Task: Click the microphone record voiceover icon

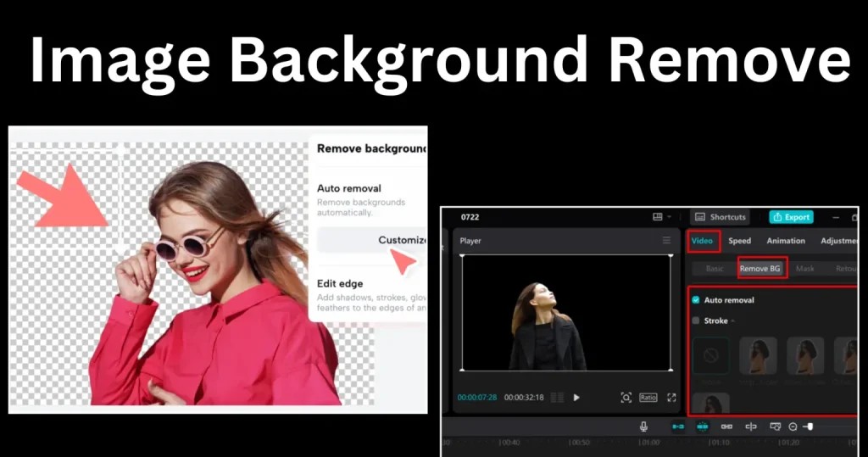Action: coord(644,426)
